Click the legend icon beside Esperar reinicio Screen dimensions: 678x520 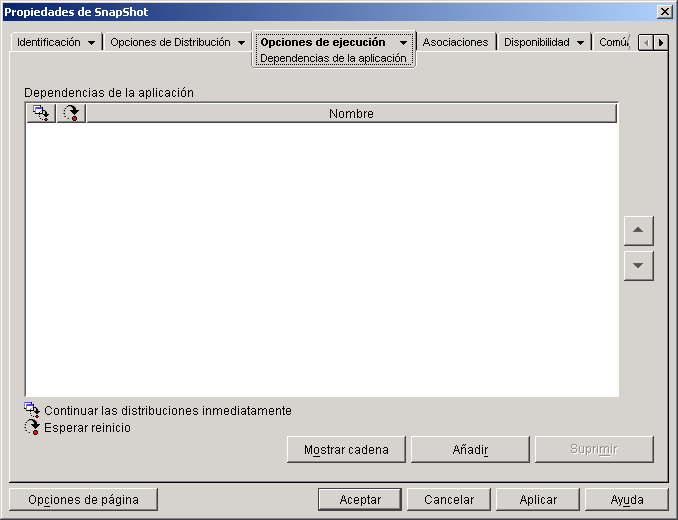(32, 427)
